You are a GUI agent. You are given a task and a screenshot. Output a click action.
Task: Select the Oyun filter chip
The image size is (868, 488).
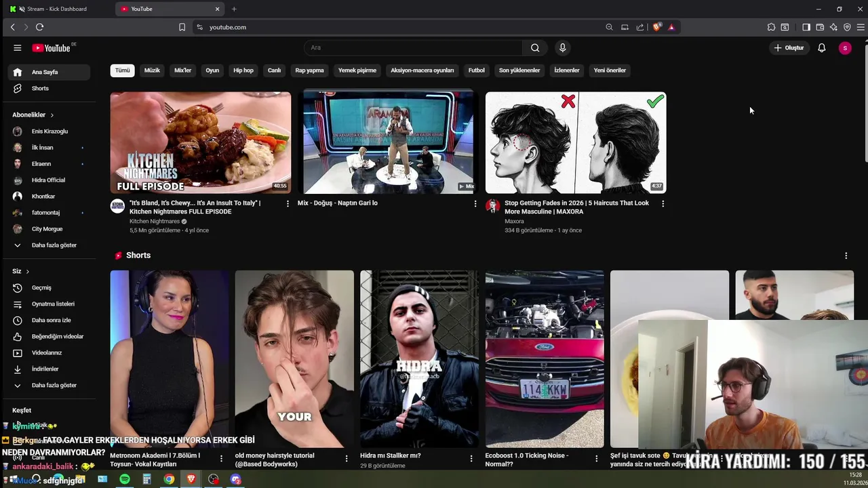pos(212,70)
